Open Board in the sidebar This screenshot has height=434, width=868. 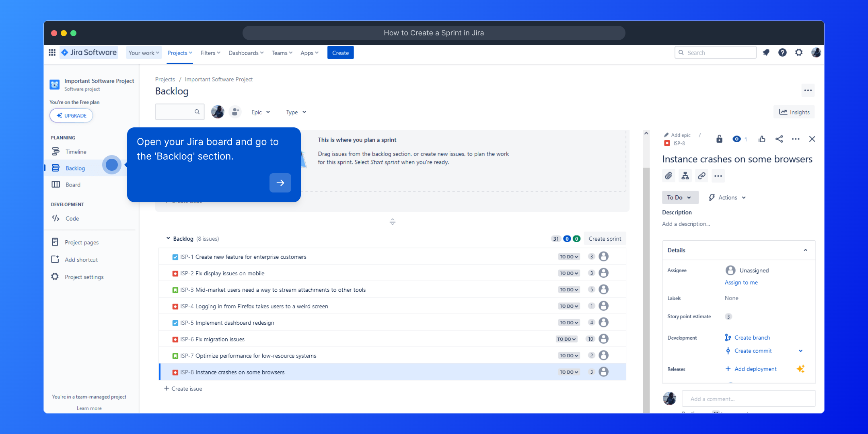click(x=73, y=184)
